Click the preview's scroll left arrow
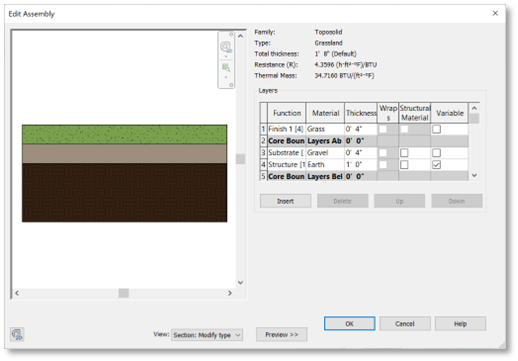The height and width of the screenshot is (361, 518). coord(17,293)
